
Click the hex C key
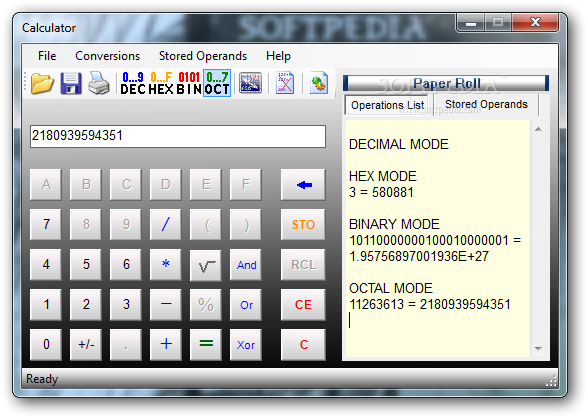click(126, 184)
